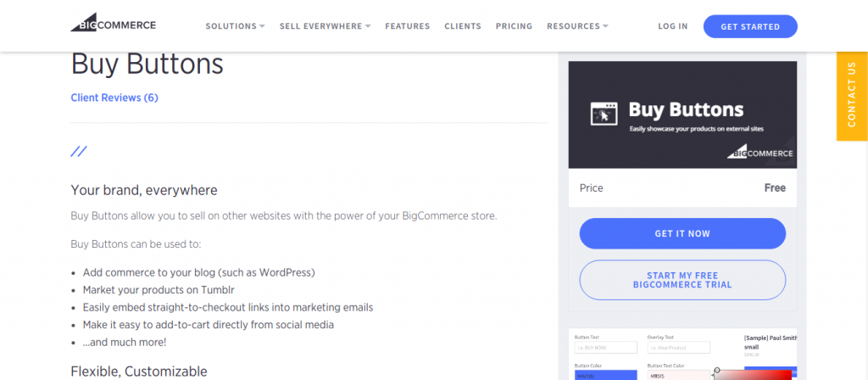This screenshot has width=868, height=380.
Task: Click the straight-to-checkout links bullet
Action: pos(228,307)
